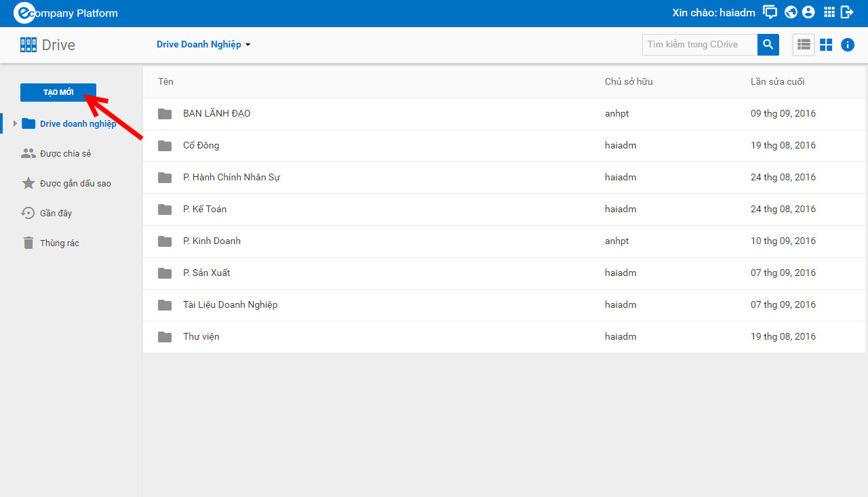Click date in the P. Kế Toán row

point(783,209)
